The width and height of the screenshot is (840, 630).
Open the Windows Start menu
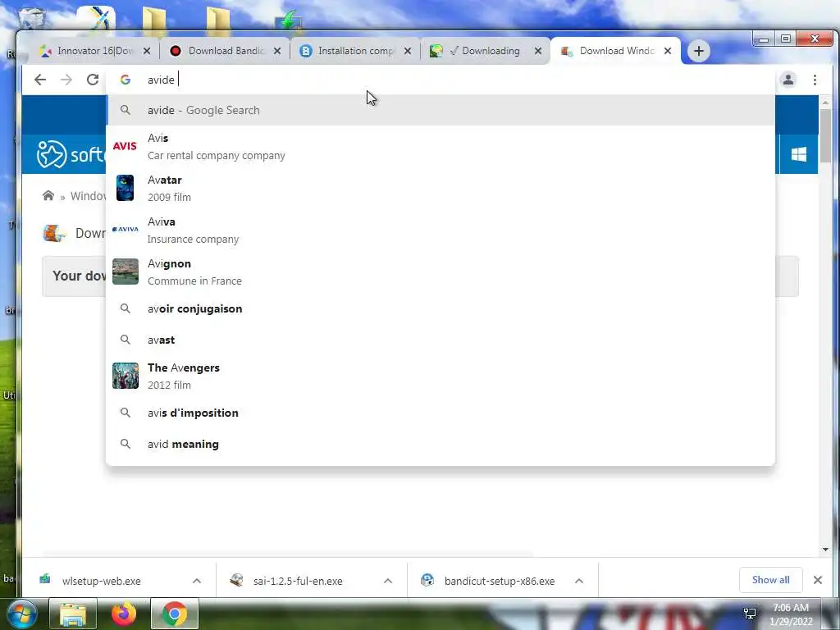[x=22, y=614]
